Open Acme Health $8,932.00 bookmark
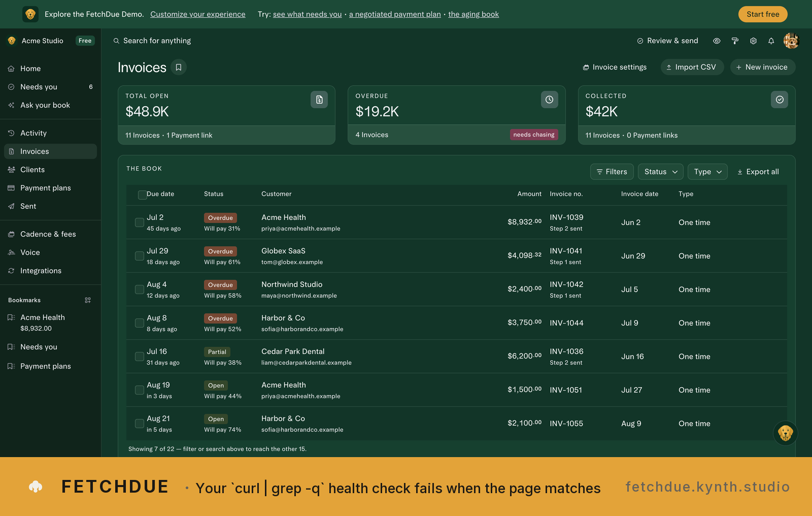The image size is (812, 516). pos(50,322)
